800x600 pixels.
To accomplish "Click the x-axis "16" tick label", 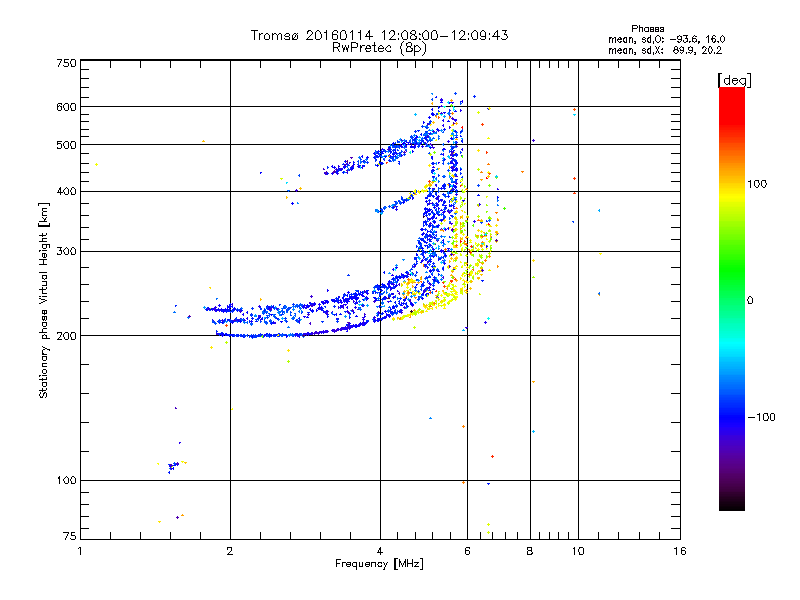I will (x=680, y=551).
